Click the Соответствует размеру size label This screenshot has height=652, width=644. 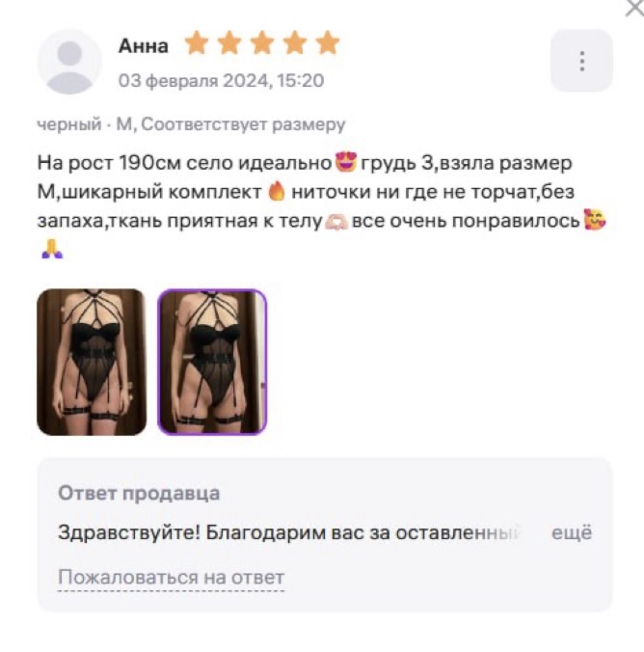[243, 123]
